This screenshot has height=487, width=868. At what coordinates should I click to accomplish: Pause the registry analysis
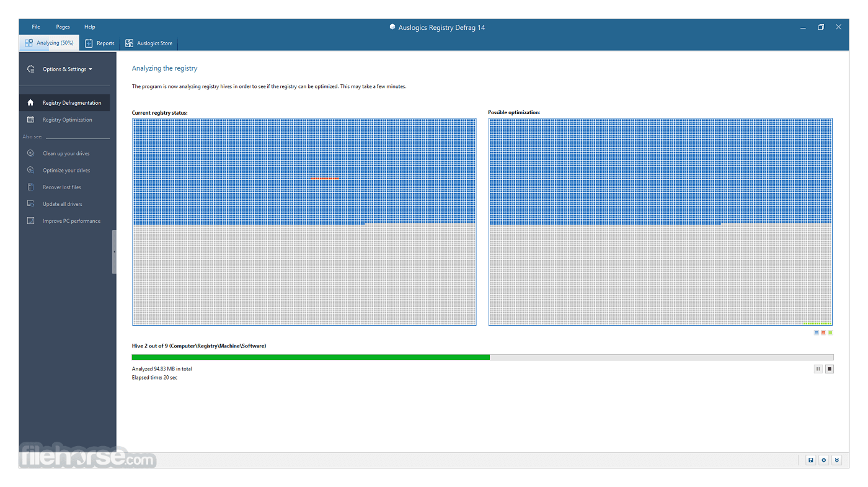coord(818,369)
